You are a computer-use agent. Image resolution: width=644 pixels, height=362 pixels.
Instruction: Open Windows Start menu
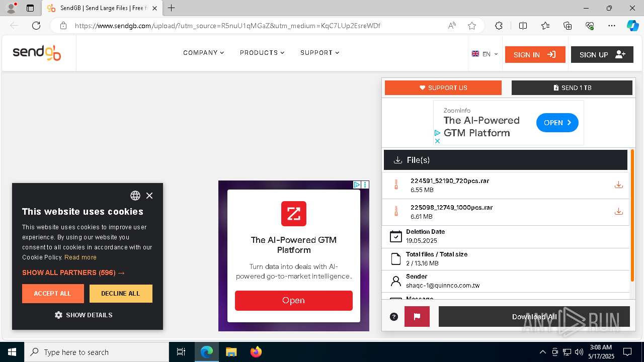[x=12, y=352]
